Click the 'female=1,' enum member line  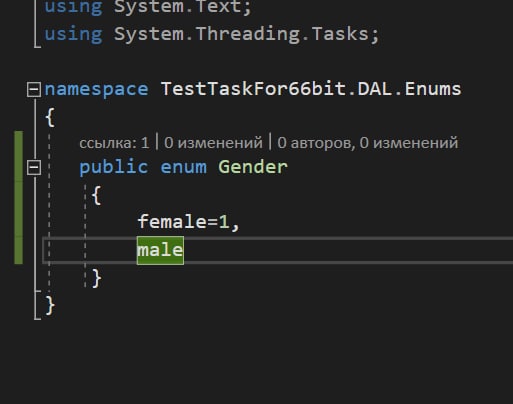coord(189,222)
